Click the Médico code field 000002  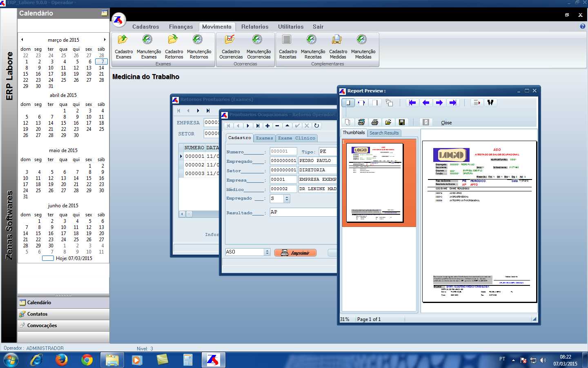pos(283,189)
